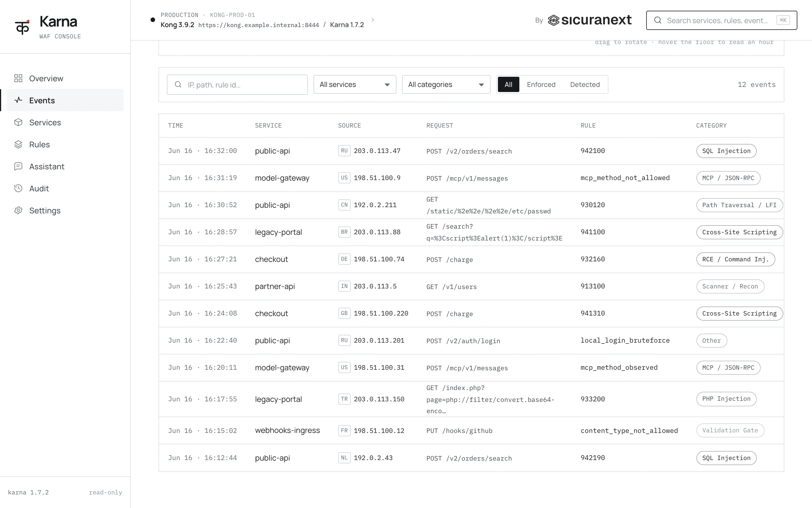Click the magnifier icon in the global search
812x508 pixels.
(x=658, y=21)
